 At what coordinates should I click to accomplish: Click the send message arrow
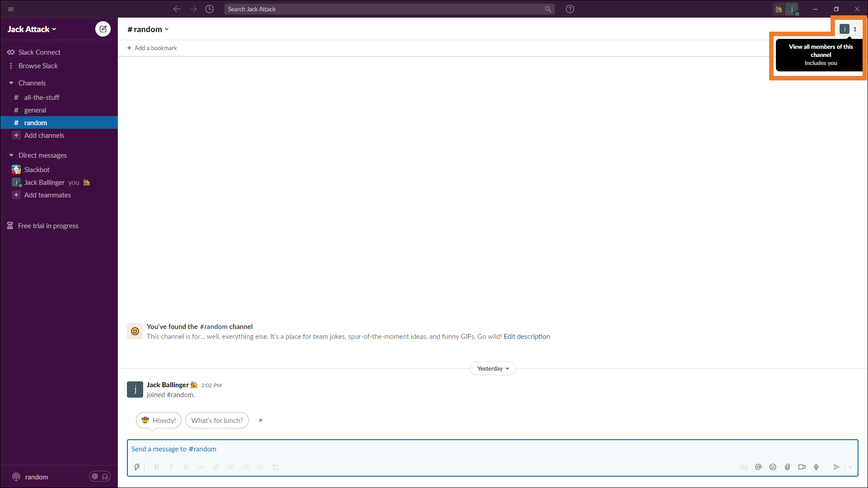(836, 467)
